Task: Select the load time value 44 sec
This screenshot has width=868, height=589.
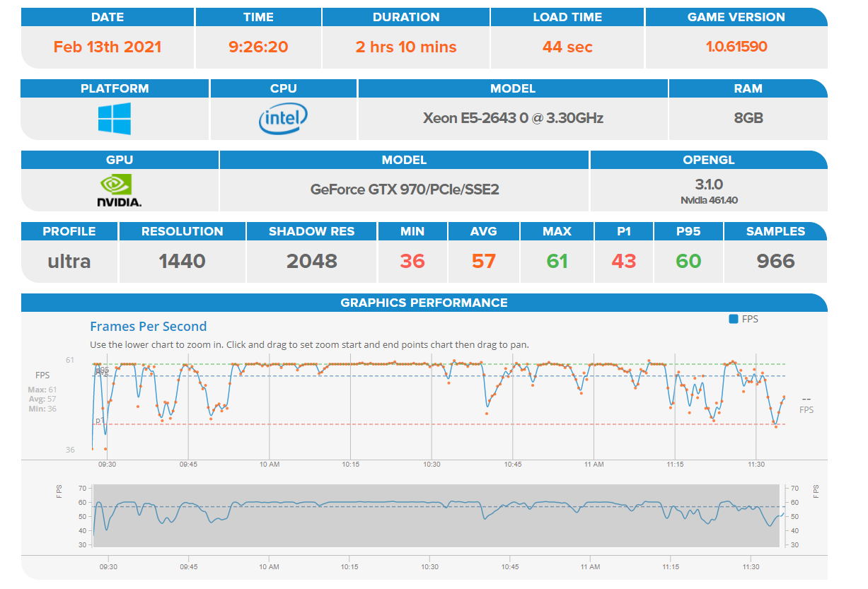Action: 567,47
